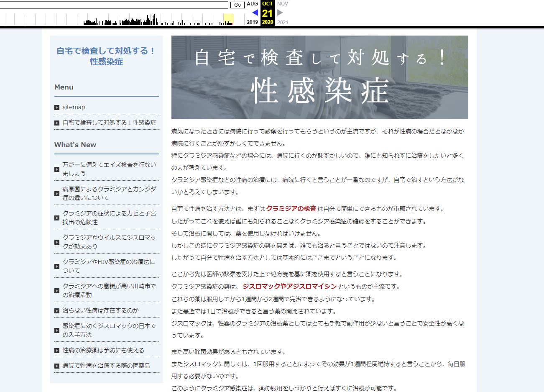Click the bullet icon beside sitemap
The height and width of the screenshot is (392, 544).
tap(57, 108)
